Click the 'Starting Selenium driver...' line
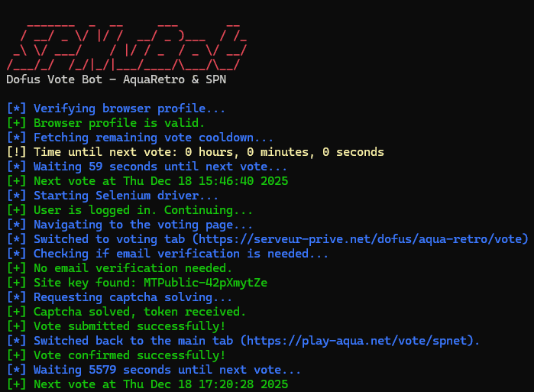534x392 pixels. coord(113,196)
